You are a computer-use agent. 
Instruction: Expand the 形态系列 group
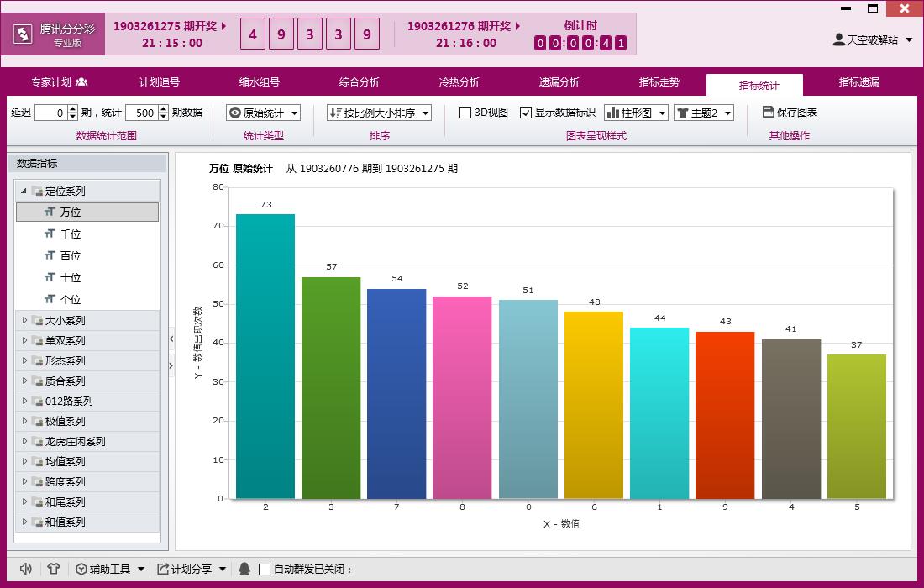pyautogui.click(x=24, y=360)
